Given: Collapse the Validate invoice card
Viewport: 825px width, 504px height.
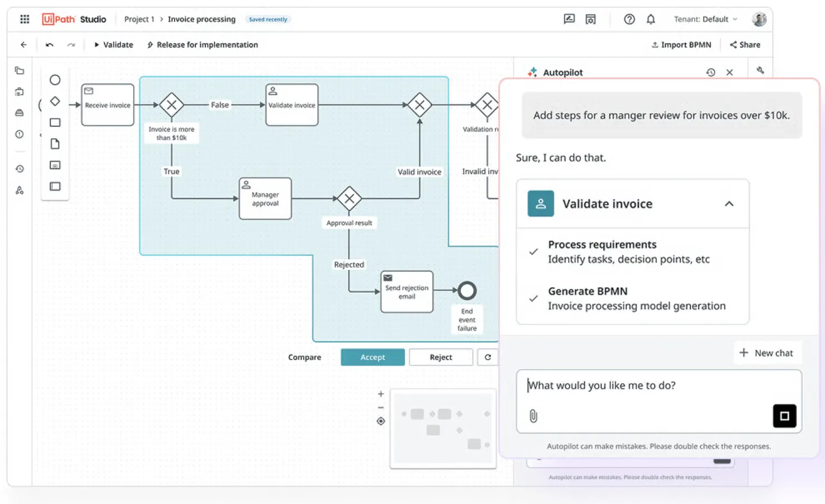Looking at the screenshot, I should [729, 203].
